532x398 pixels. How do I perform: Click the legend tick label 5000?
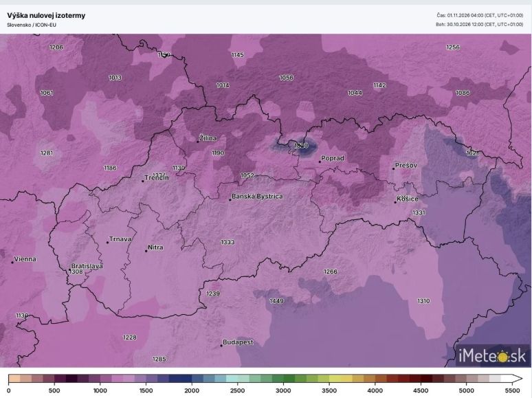pyautogui.click(x=467, y=391)
